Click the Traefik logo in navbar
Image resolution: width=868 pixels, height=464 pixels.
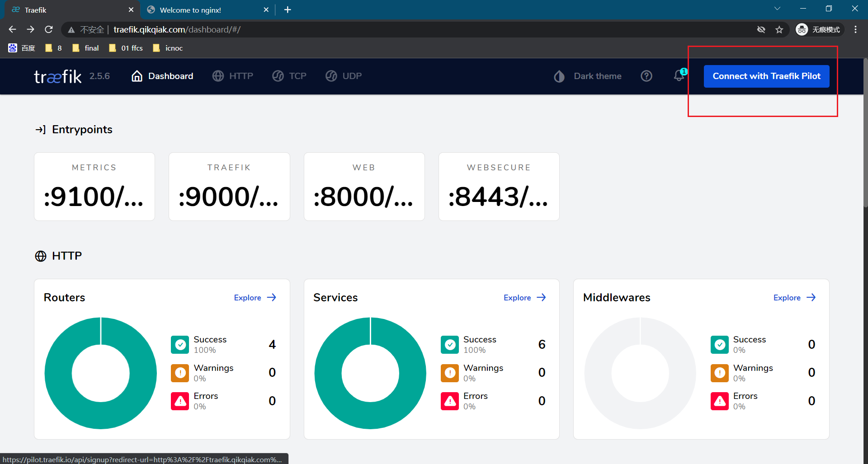(58, 76)
